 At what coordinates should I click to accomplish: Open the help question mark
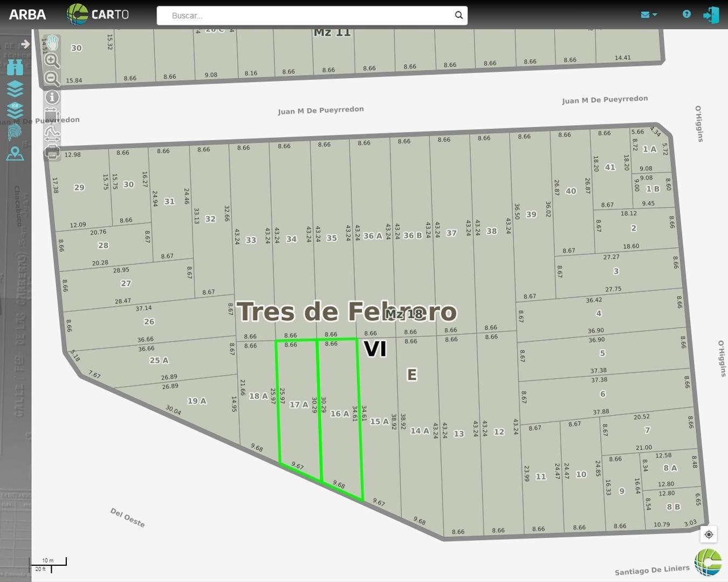[x=686, y=15]
